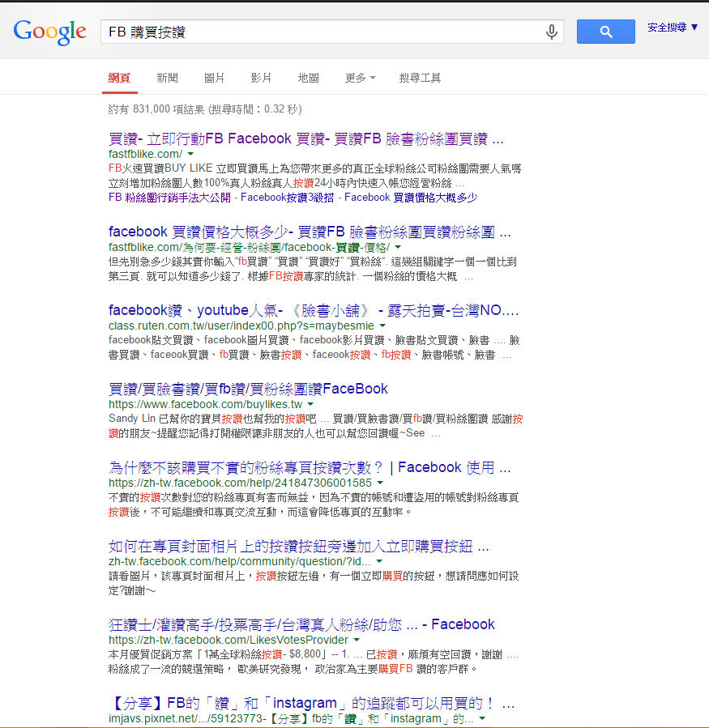
Task: Open result 買讚- 立即行動FB Facebook 買讚
Action: (306, 138)
